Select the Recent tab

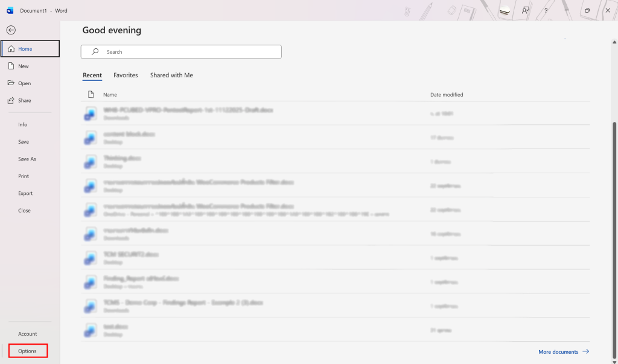[92, 75]
